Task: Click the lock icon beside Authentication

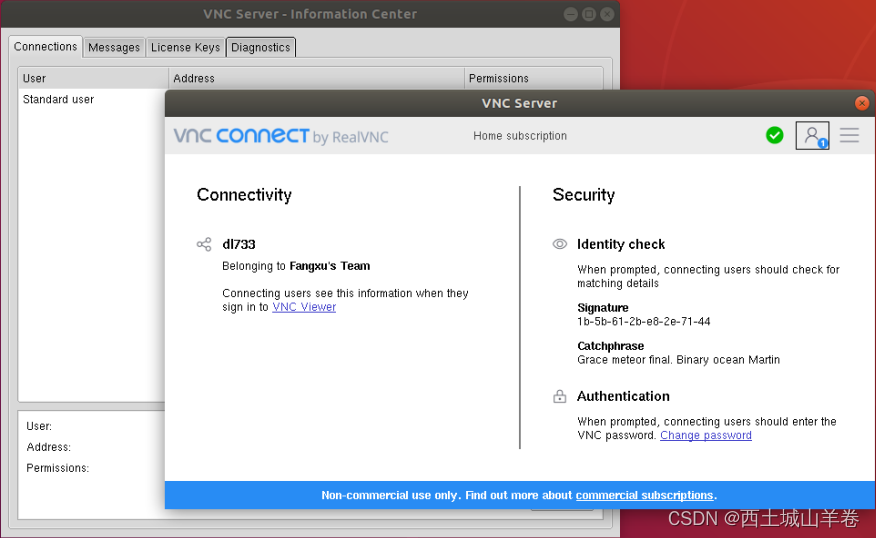Action: tap(560, 396)
